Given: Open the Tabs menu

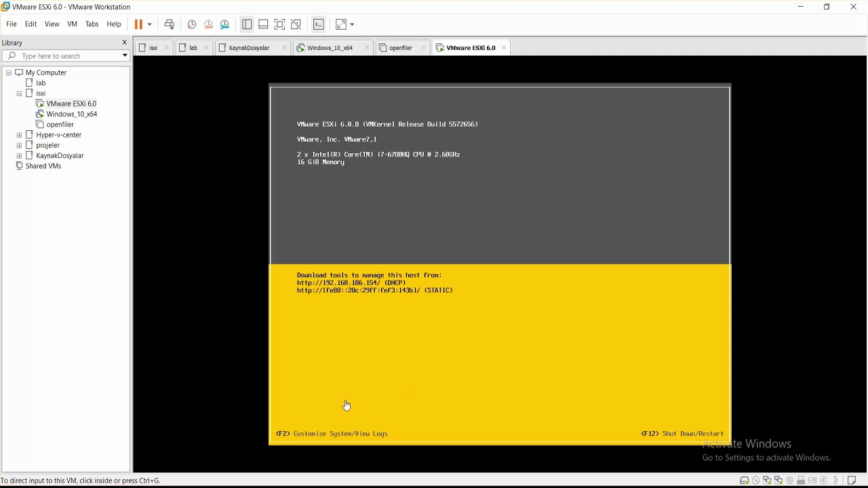Looking at the screenshot, I should click(92, 24).
